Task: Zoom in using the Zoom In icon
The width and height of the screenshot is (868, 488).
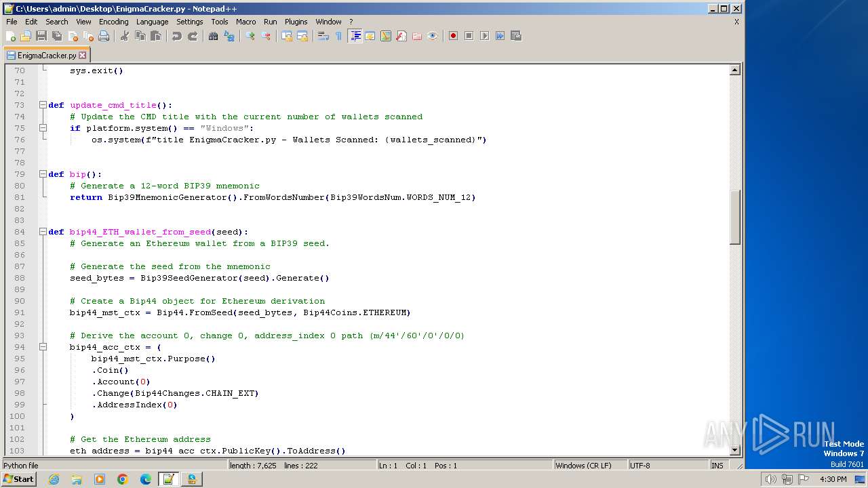Action: tap(250, 36)
